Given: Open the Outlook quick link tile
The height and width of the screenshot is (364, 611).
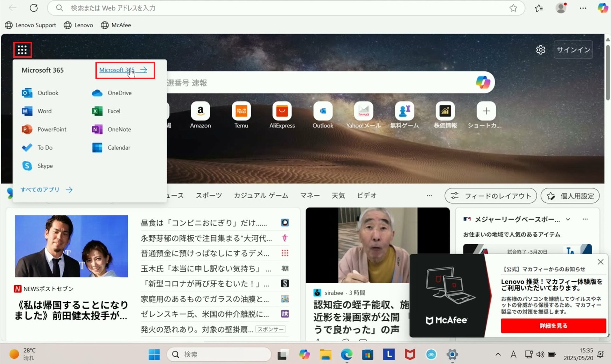Looking at the screenshot, I should point(323,115).
